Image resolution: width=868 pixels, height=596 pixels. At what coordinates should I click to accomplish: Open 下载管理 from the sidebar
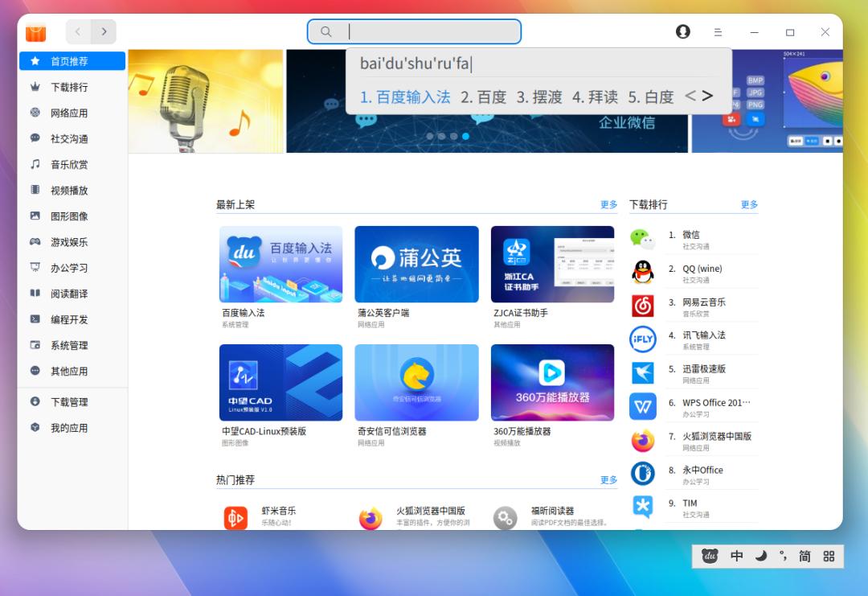tap(68, 401)
